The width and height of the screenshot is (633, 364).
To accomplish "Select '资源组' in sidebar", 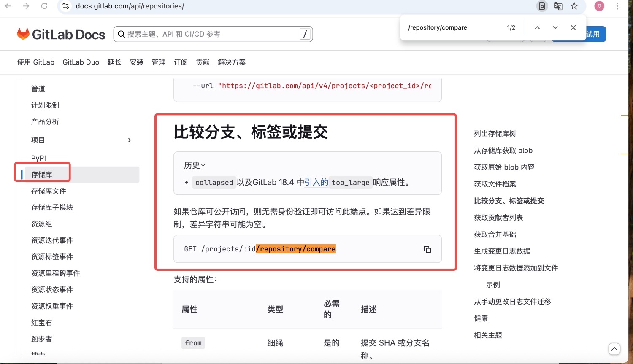I will pos(42,224).
